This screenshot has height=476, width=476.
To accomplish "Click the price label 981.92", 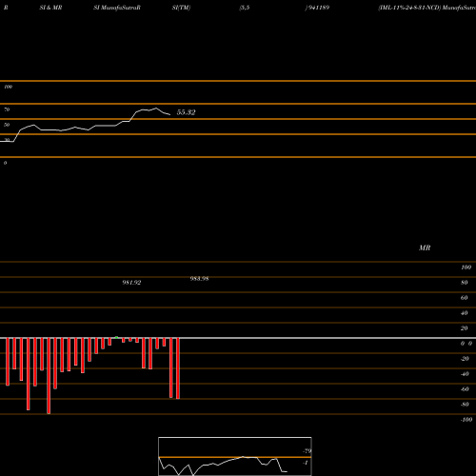I will [131, 283].
